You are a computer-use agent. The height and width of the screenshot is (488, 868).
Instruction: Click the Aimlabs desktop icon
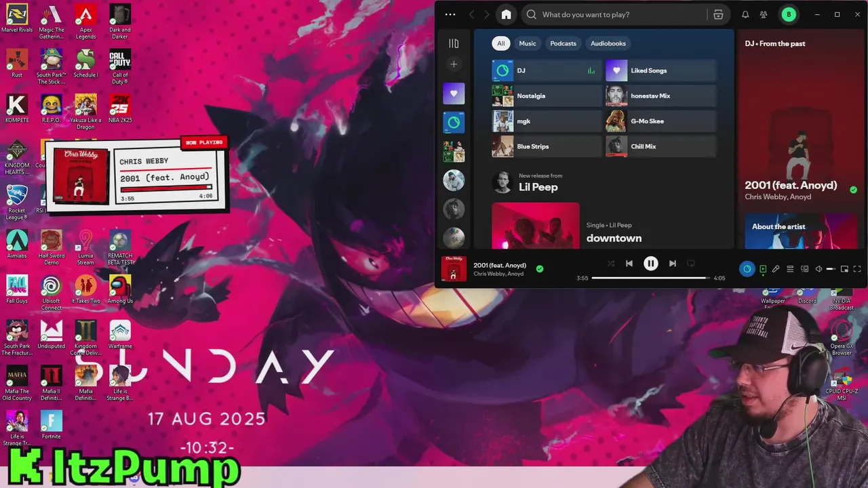pos(17,244)
